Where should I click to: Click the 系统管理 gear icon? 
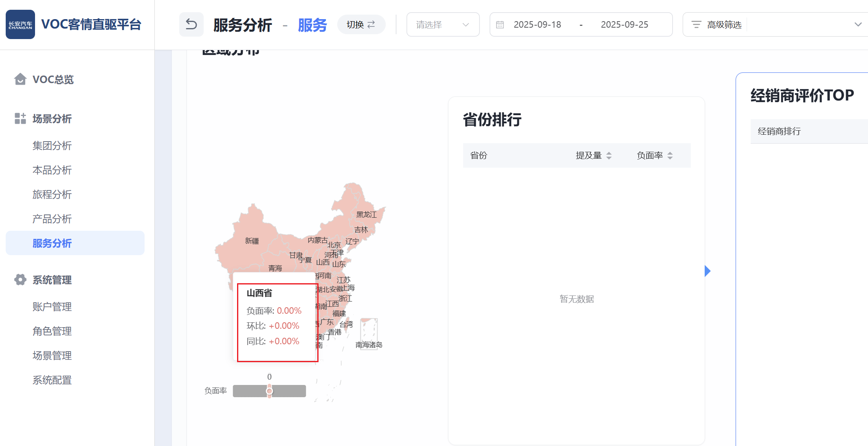pyautogui.click(x=20, y=280)
